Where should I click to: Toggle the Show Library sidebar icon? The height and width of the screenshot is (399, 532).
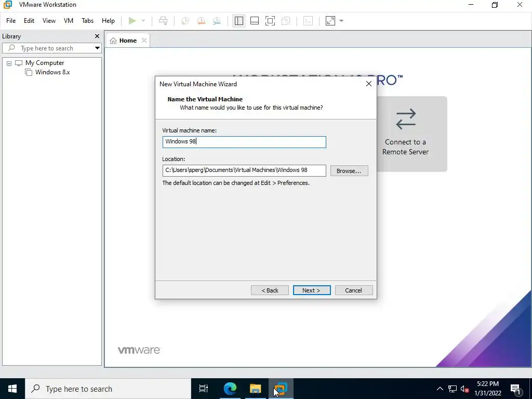point(239,21)
